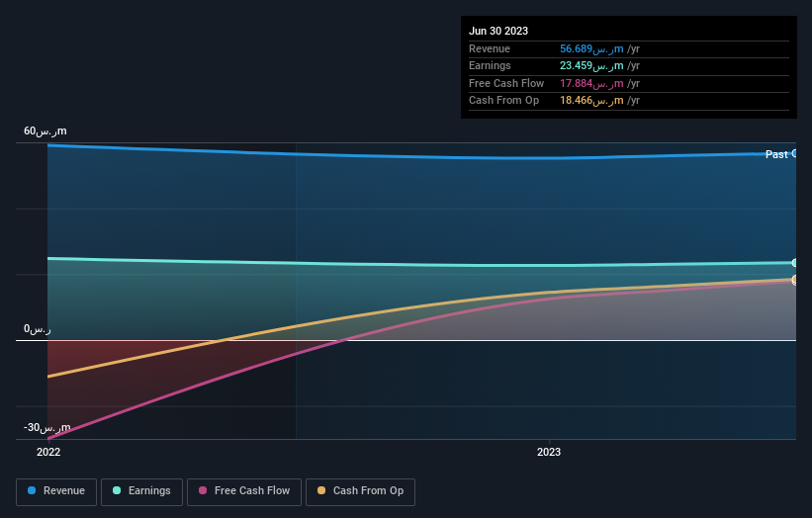Click the Revenue row label in tooltip
812x518 pixels.
click(x=490, y=48)
